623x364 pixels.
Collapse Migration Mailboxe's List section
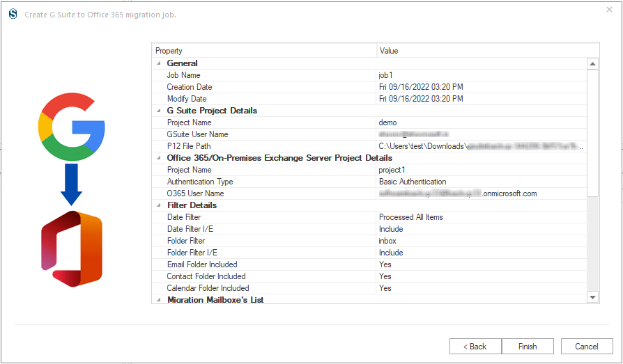pos(158,300)
